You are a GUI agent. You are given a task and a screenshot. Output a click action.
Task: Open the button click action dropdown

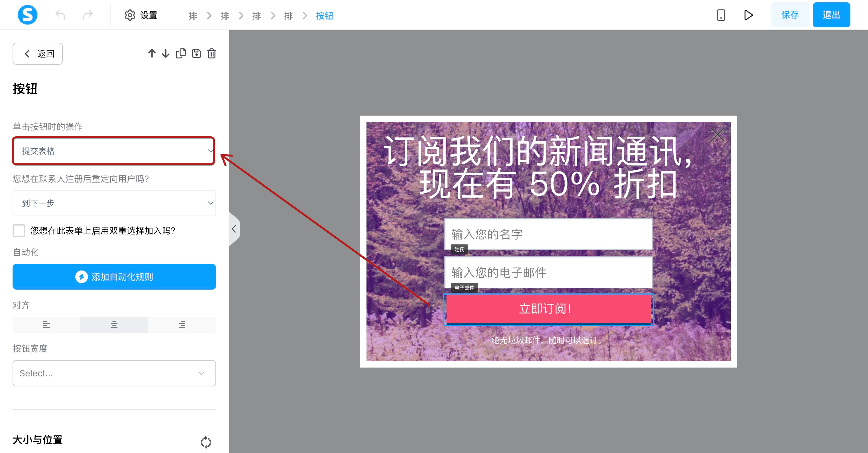(x=114, y=151)
